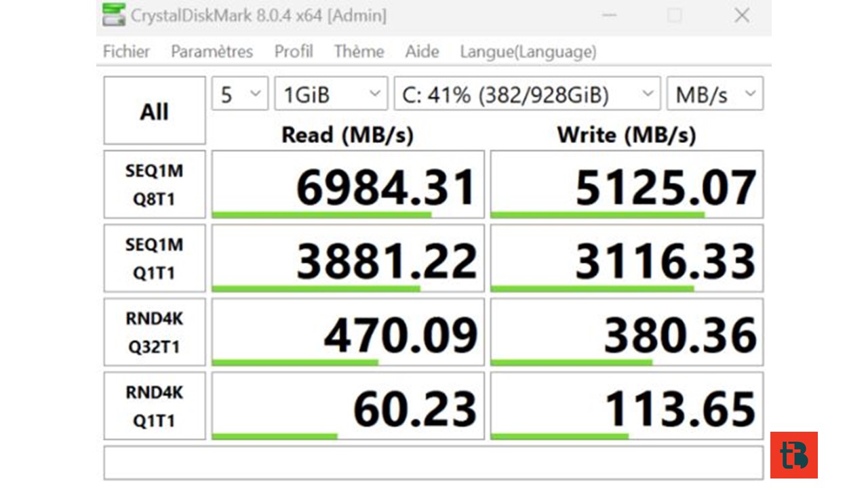
Task: Select the 3116.33 write result
Action: [x=627, y=258]
